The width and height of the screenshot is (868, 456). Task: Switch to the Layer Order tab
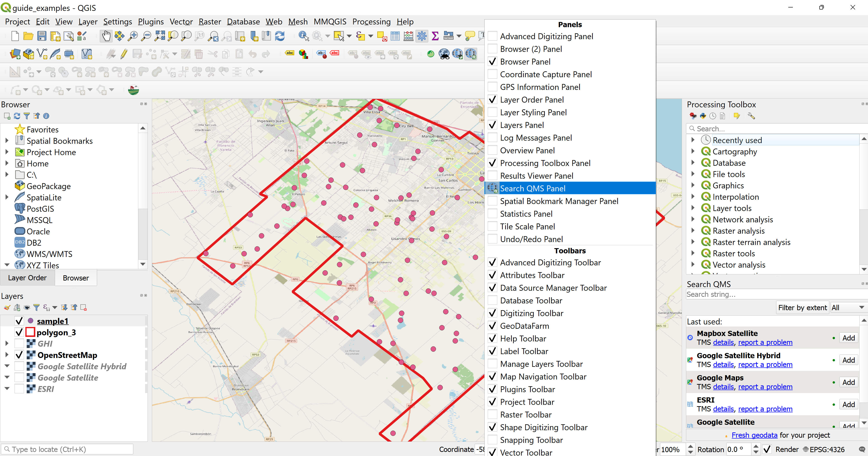tap(27, 278)
